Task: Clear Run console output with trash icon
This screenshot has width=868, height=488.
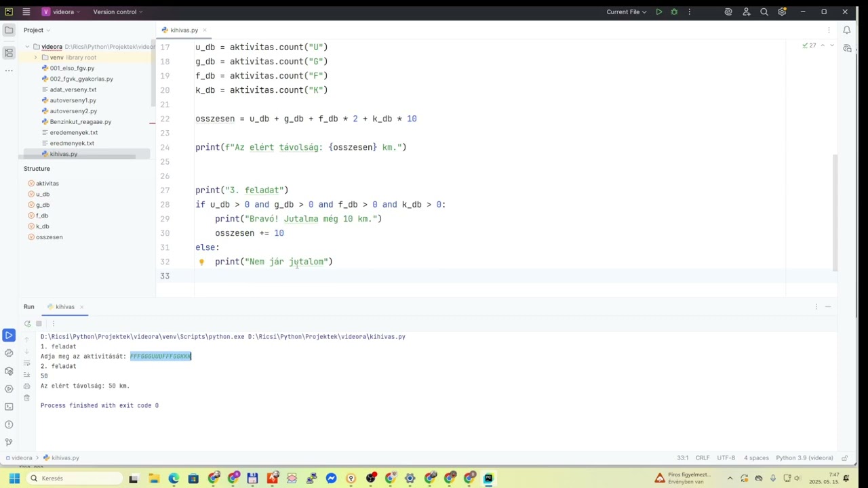Action: (x=26, y=398)
